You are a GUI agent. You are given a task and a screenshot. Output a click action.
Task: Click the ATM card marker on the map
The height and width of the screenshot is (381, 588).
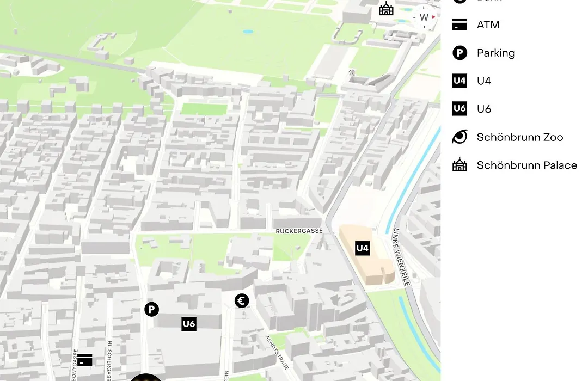click(85, 360)
